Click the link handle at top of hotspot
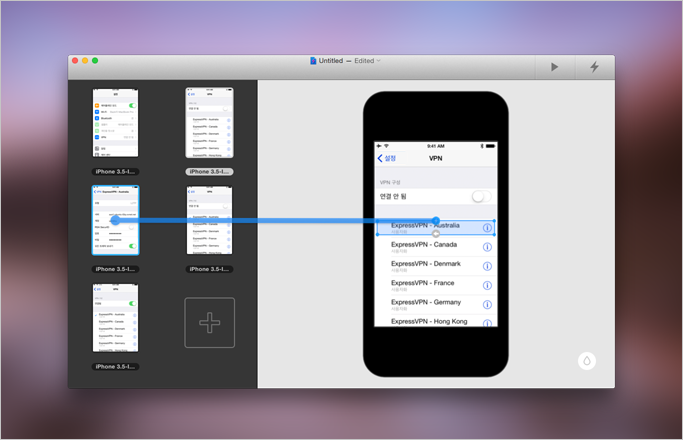 [436, 220]
